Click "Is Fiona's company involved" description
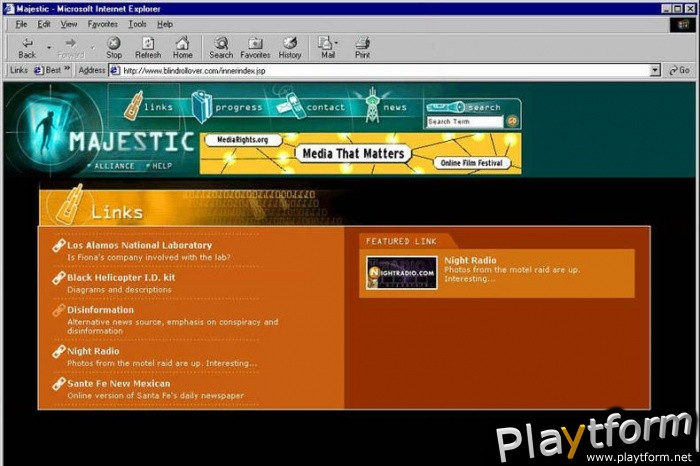700x466 pixels. [149, 257]
